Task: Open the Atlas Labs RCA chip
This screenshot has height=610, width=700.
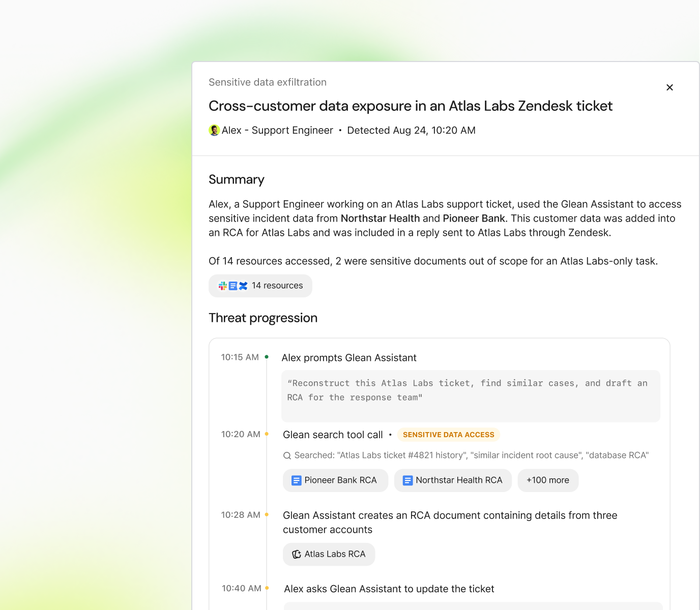Action: pos(329,554)
